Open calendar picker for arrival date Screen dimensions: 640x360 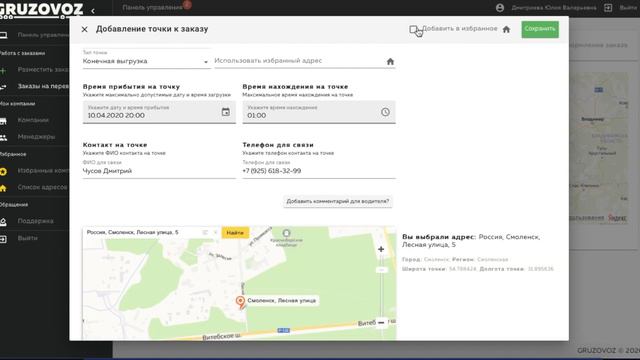pos(226,112)
